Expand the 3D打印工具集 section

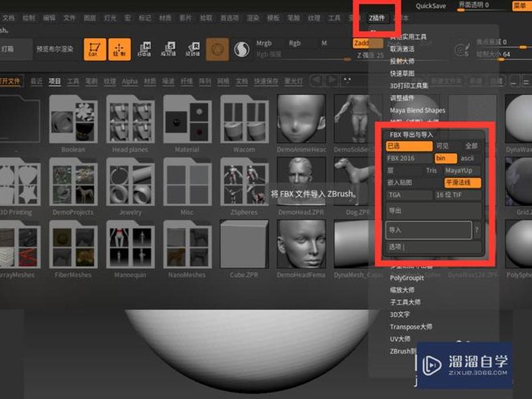(x=409, y=86)
